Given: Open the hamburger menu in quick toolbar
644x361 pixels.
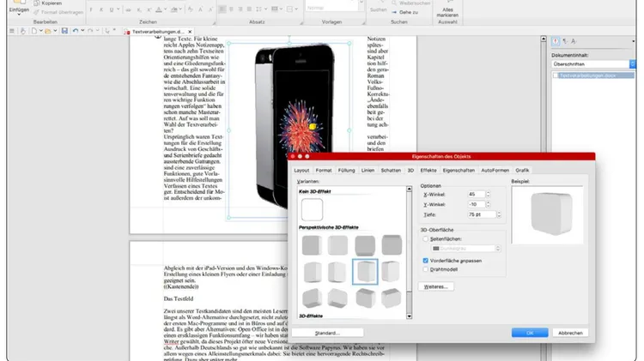Looking at the screenshot, I should click(12, 31).
